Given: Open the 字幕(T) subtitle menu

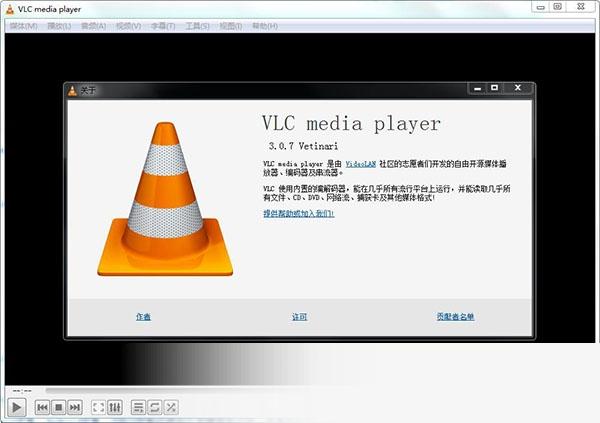Looking at the screenshot, I should click(163, 26).
